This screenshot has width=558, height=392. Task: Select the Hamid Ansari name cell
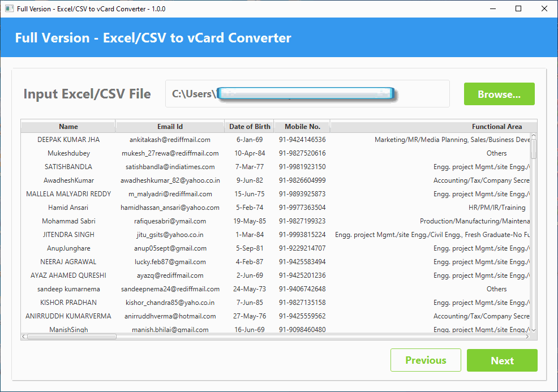tap(68, 208)
